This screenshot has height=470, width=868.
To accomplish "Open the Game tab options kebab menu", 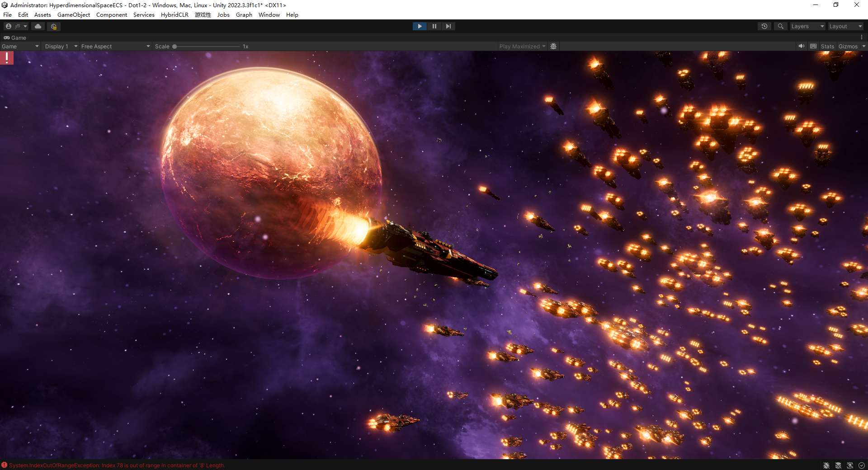I will (x=862, y=38).
